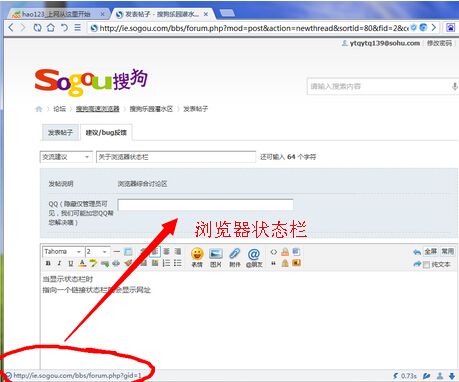Open the 搜狗乐园灌水区 breadcrumb link
Viewport: 459px width, 382px height.
point(151,109)
